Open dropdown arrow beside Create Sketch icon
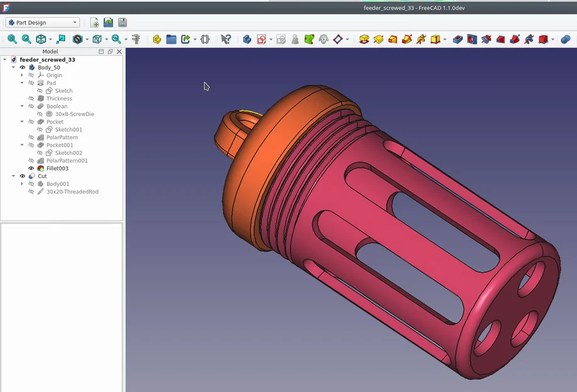Screen dimensions: 577x392 coord(271,40)
